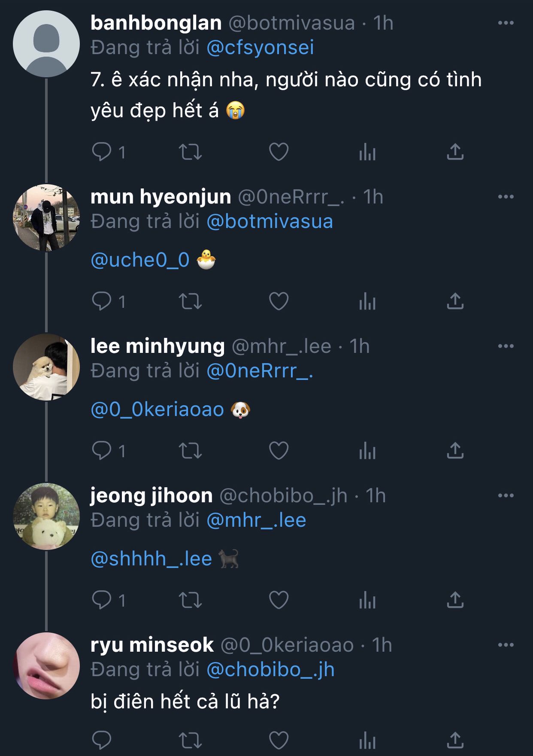Retweet banhbonglan's tweet
533x756 pixels.
pyautogui.click(x=190, y=152)
